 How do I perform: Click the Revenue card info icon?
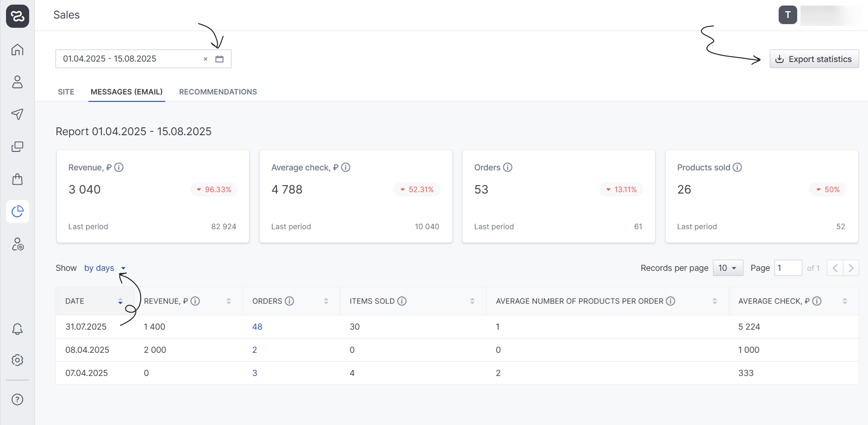click(x=119, y=167)
